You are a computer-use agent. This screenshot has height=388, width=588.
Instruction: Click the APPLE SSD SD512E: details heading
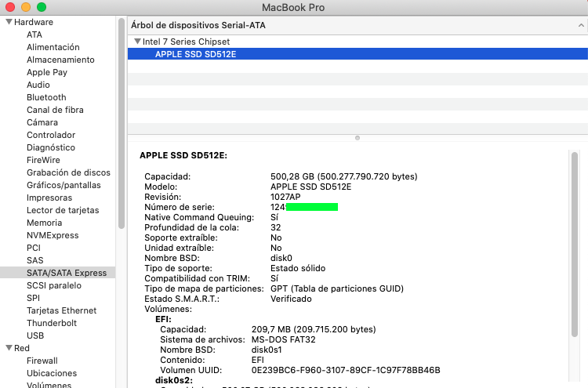[x=183, y=155]
